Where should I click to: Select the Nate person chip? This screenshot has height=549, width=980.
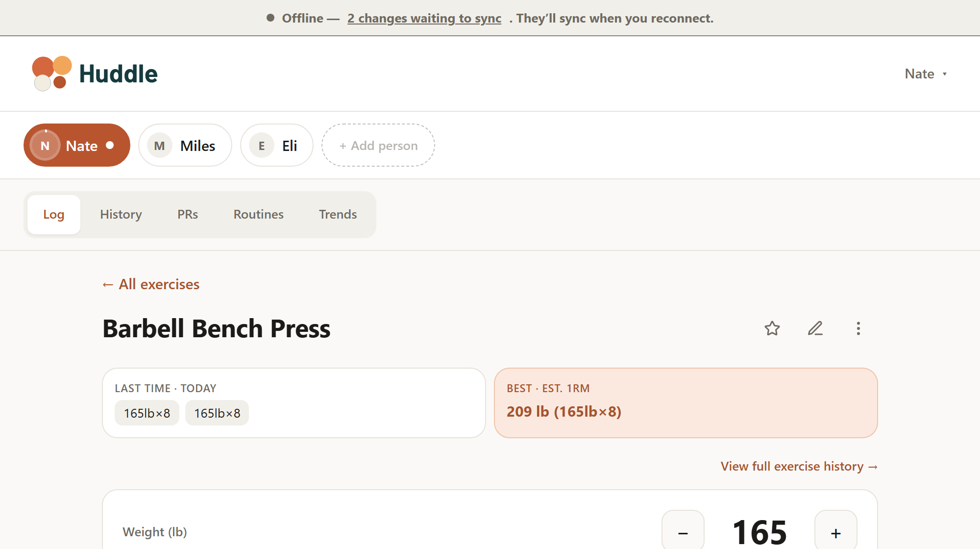77,145
